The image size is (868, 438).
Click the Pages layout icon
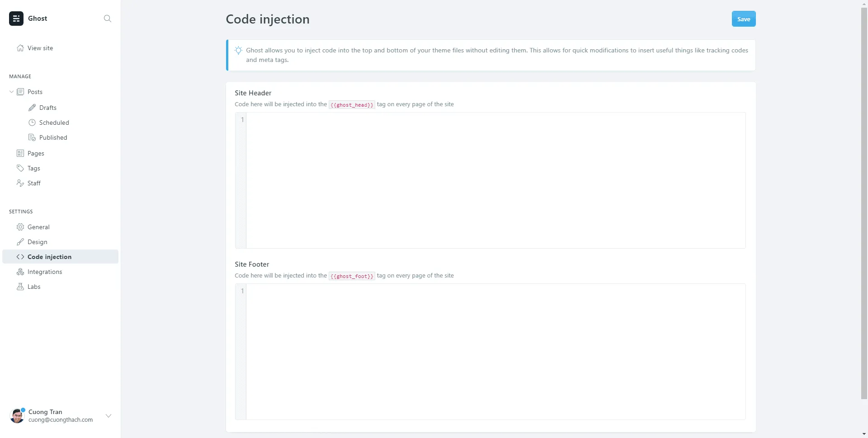point(20,153)
